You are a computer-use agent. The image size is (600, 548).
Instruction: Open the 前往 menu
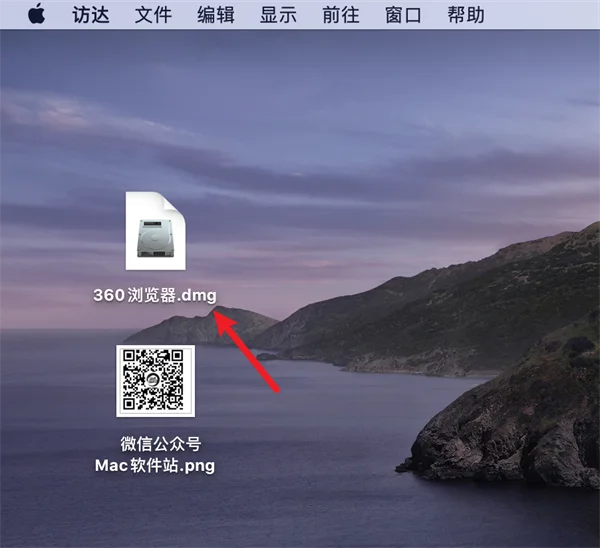pos(341,15)
